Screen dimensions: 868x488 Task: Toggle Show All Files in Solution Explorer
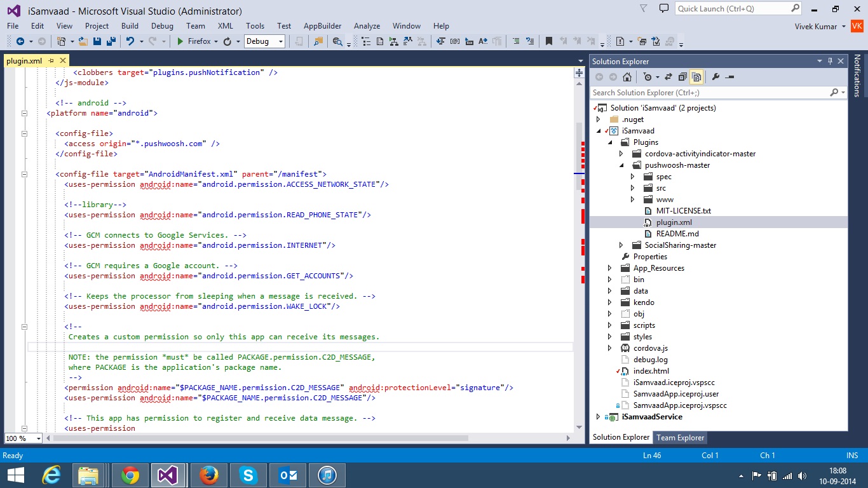696,77
